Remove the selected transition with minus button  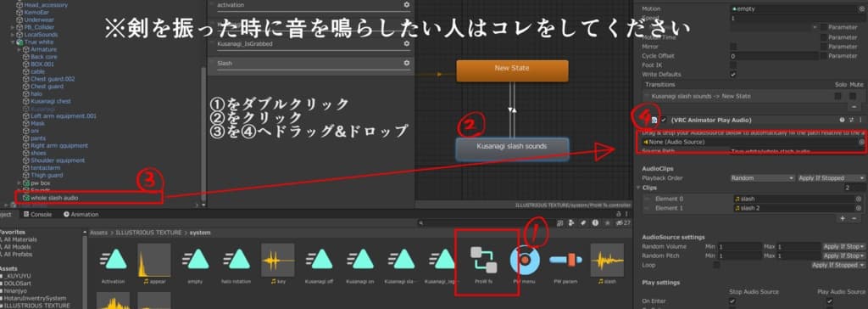pos(854,106)
